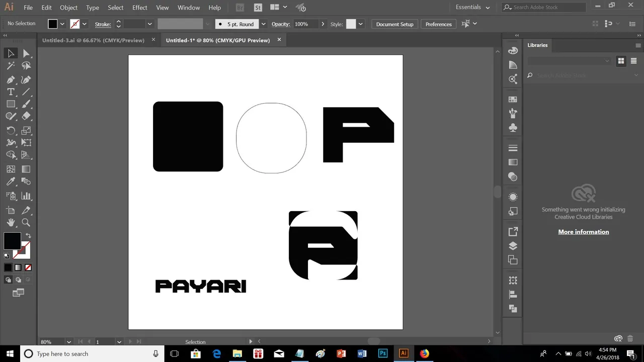The width and height of the screenshot is (644, 362).
Task: Select the Libraries panel tab
Action: (x=537, y=45)
